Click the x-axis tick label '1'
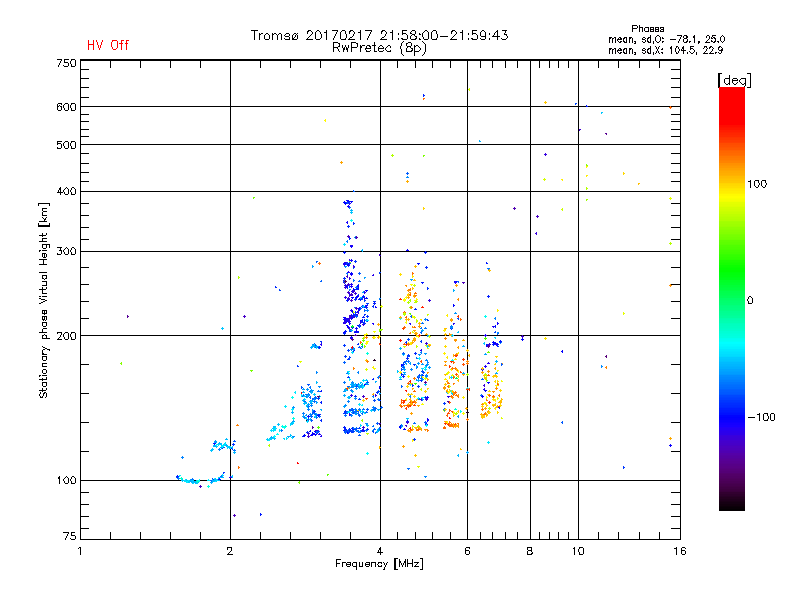Viewport: 800px width, 600px height. pos(80,551)
